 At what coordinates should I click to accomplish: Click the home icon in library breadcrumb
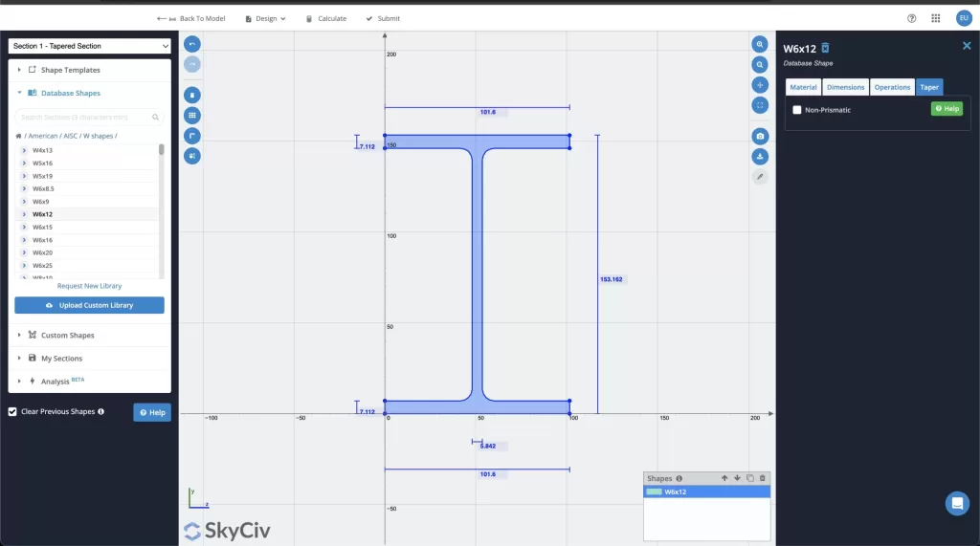click(18, 136)
